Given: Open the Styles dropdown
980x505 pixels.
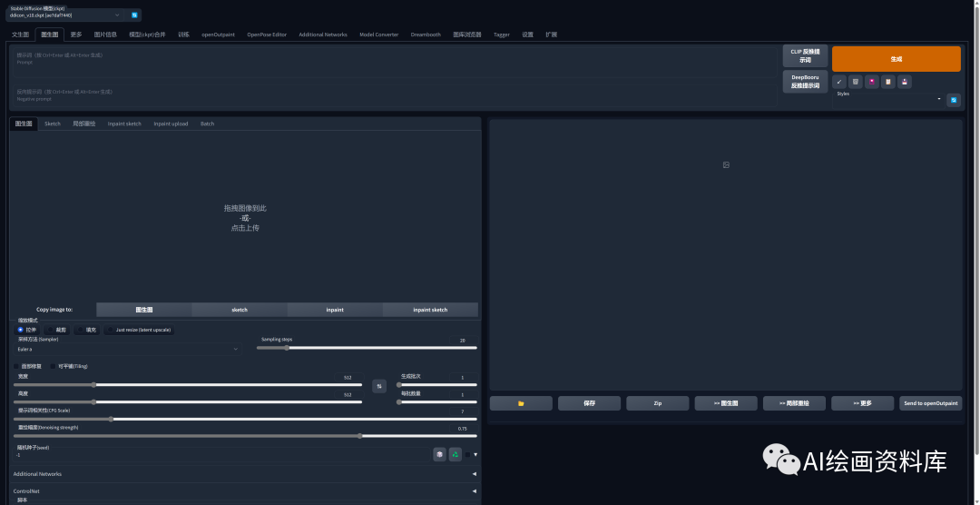Looking at the screenshot, I should pyautogui.click(x=888, y=100).
